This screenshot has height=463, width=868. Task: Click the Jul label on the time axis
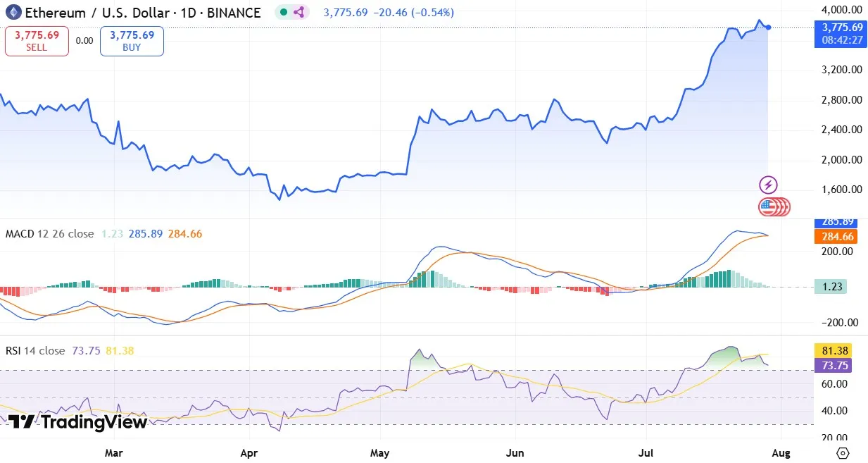pos(646,453)
